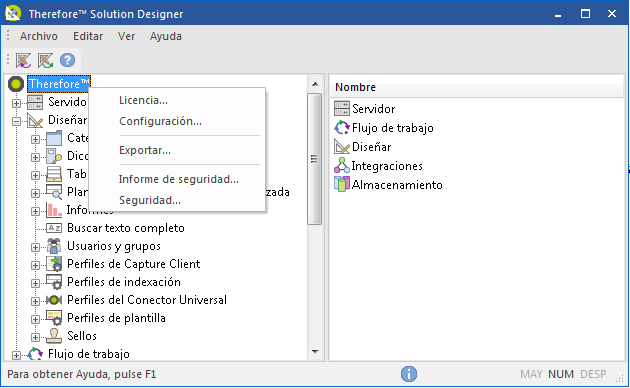Select Perfiles de plantilla label in tree

(x=116, y=318)
